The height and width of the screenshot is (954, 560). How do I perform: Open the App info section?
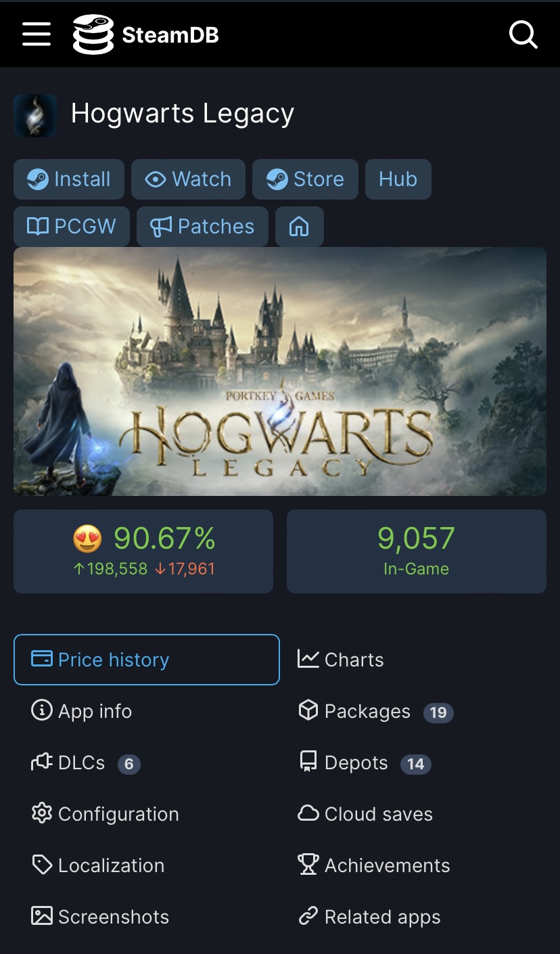coord(82,711)
